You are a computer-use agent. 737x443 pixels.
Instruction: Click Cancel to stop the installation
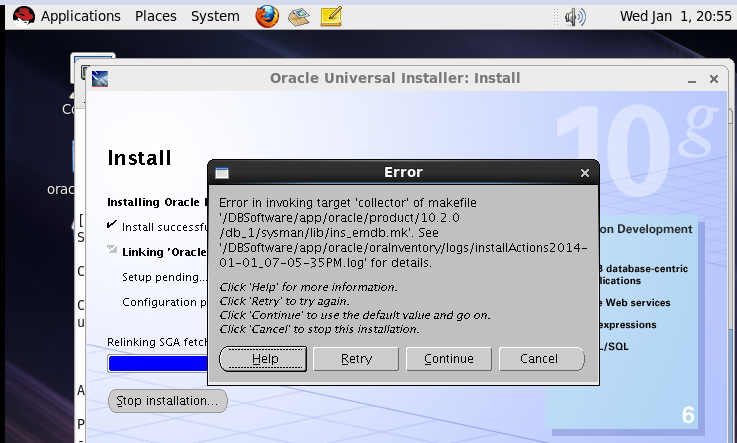pyautogui.click(x=541, y=359)
